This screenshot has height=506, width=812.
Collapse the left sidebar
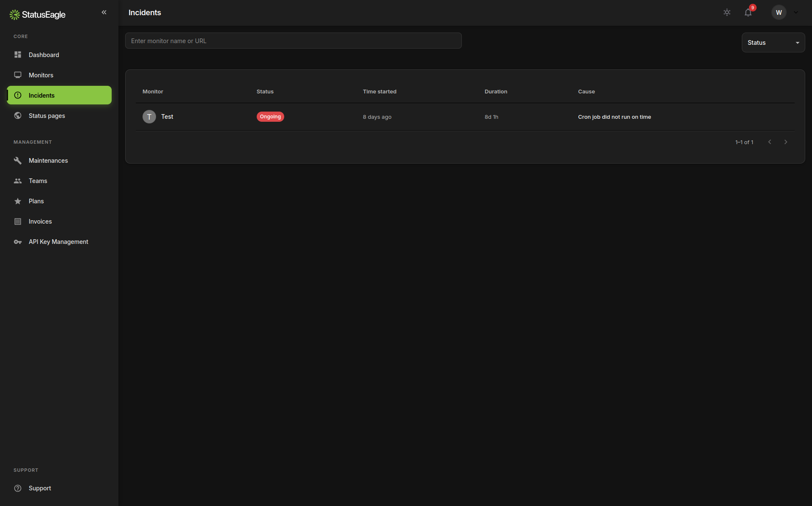tap(104, 12)
